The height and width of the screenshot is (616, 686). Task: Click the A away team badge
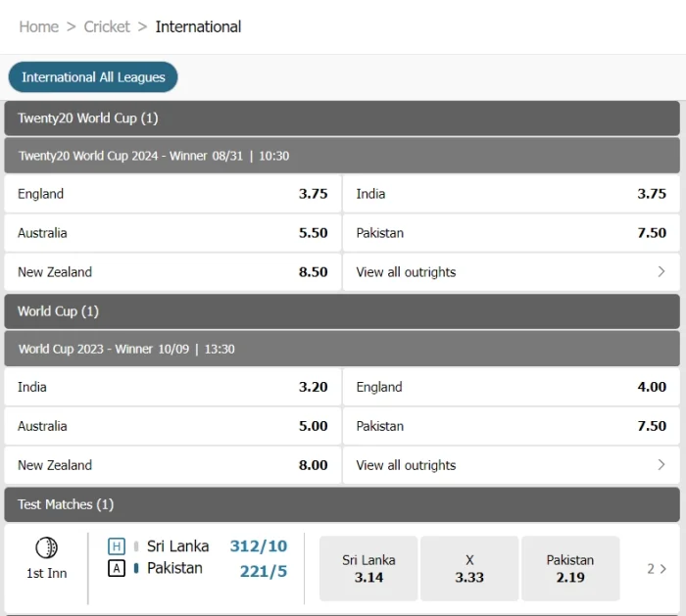[117, 568]
